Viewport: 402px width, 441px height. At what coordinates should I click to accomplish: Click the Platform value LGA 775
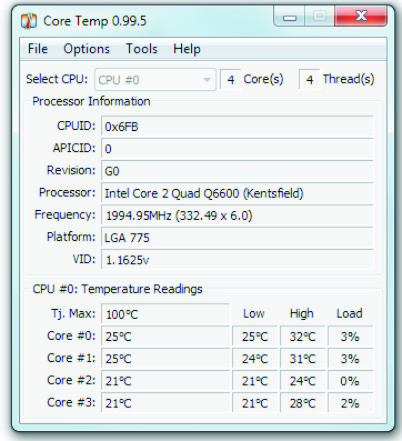click(x=237, y=238)
